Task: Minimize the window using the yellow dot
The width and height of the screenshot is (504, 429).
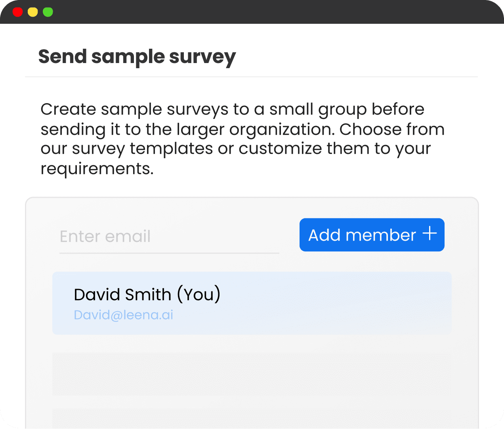Action: [x=32, y=12]
